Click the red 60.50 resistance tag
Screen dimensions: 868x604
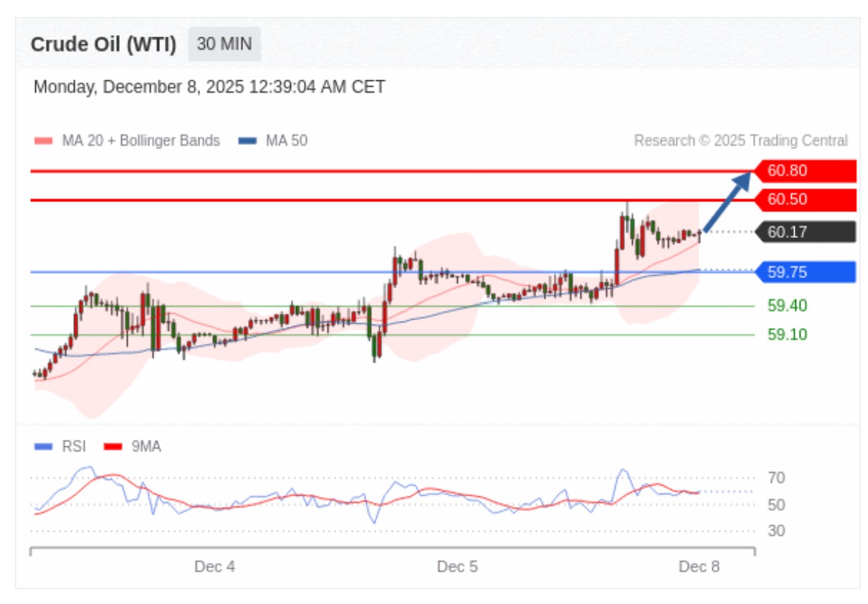point(805,200)
